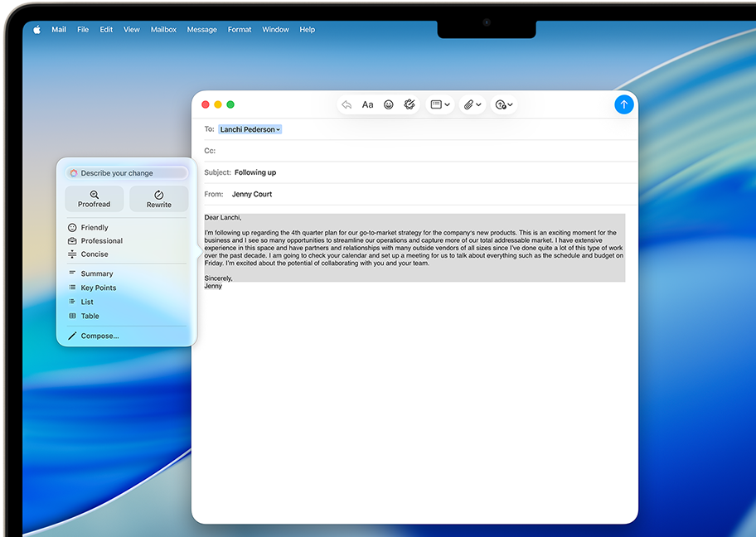Open the photo browser icon in toolbar
This screenshot has width=756, height=537.
click(x=501, y=104)
